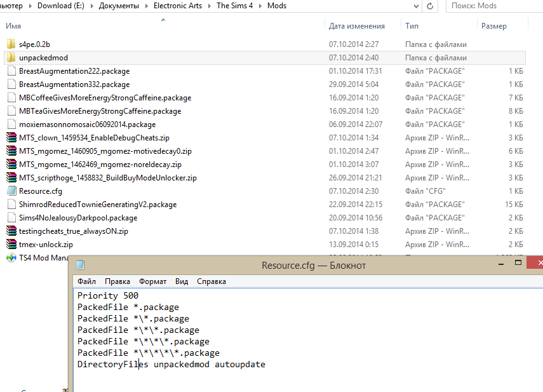The height and width of the screenshot is (392, 543).
Task: Click the BreastAugmentation332.package file icon
Action: [x=11, y=84]
